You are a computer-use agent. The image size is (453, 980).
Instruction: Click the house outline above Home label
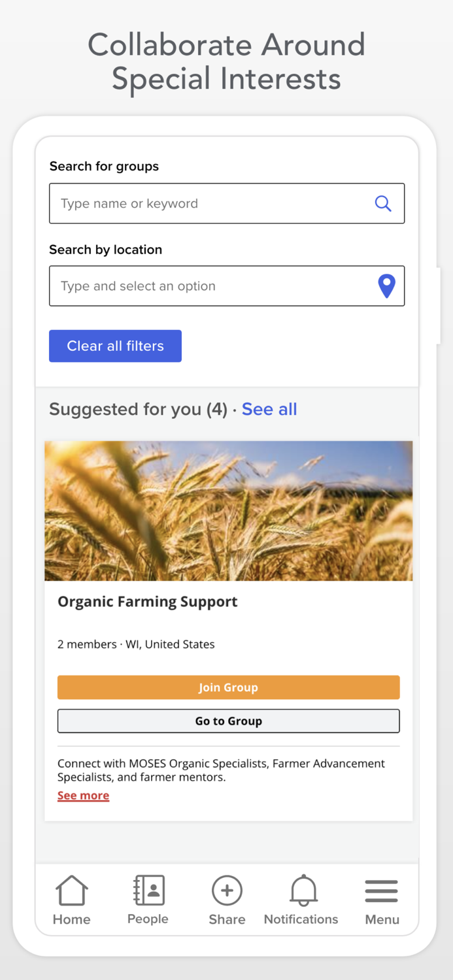[71, 890]
